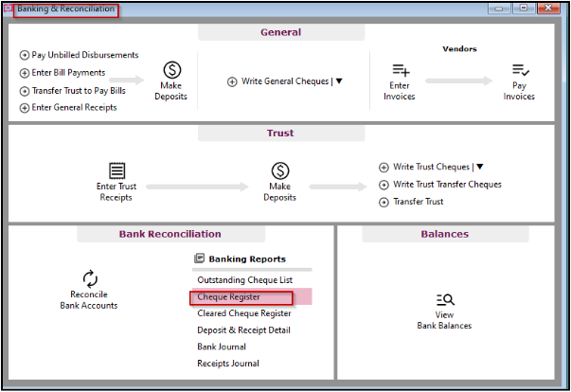Open the Outstanding Cheque List report
Screen dimensions: 571x392
245,280
